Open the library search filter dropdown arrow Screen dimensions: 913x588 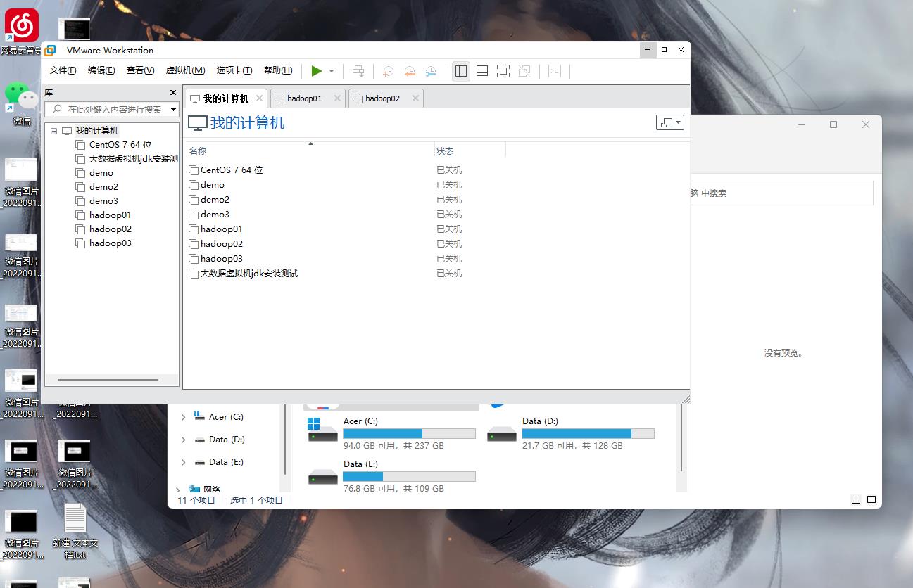coord(174,109)
